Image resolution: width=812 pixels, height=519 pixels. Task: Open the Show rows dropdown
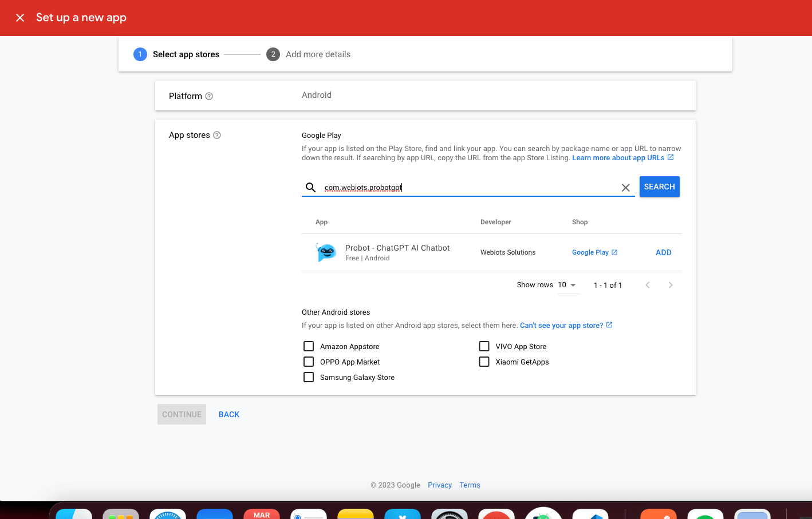tap(567, 285)
